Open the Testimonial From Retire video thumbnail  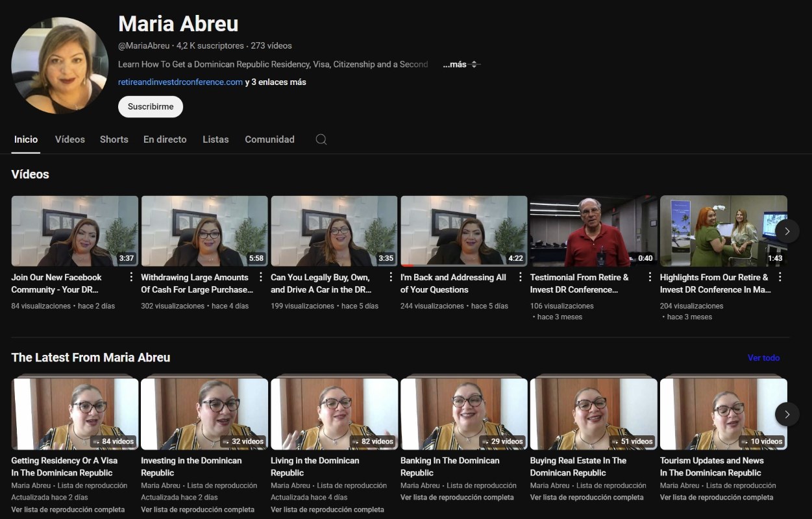click(x=593, y=231)
